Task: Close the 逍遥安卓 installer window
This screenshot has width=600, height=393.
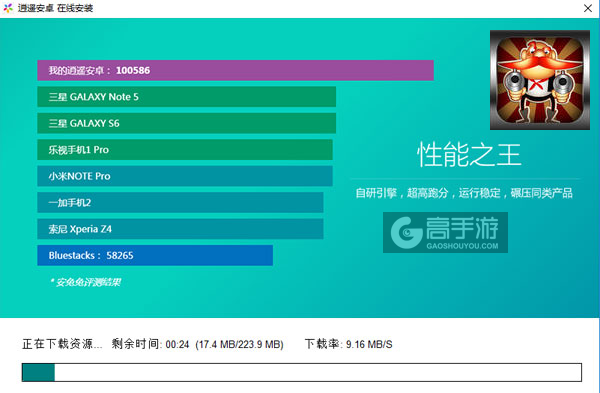Action: coord(588,8)
